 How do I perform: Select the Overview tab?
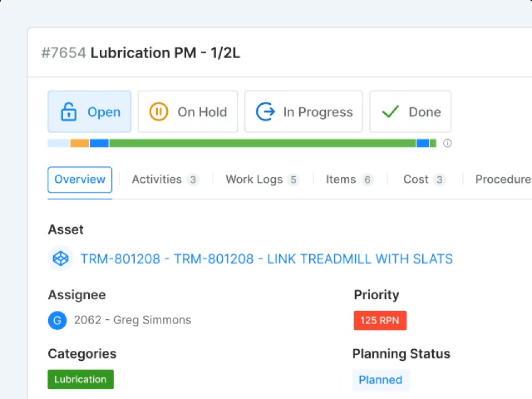80,180
